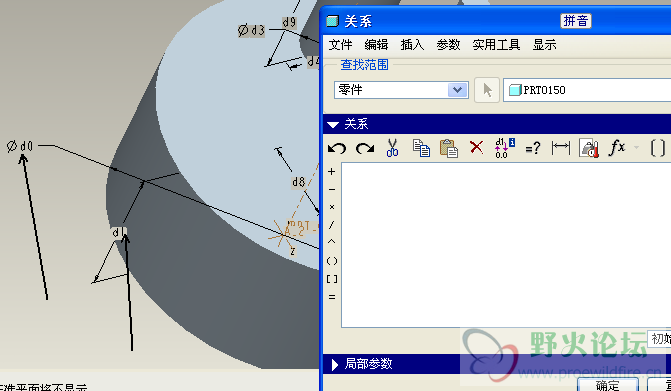Screen dimensions: 671x391
Task: Select the Ød3 dimension label in model
Action: click(252, 30)
